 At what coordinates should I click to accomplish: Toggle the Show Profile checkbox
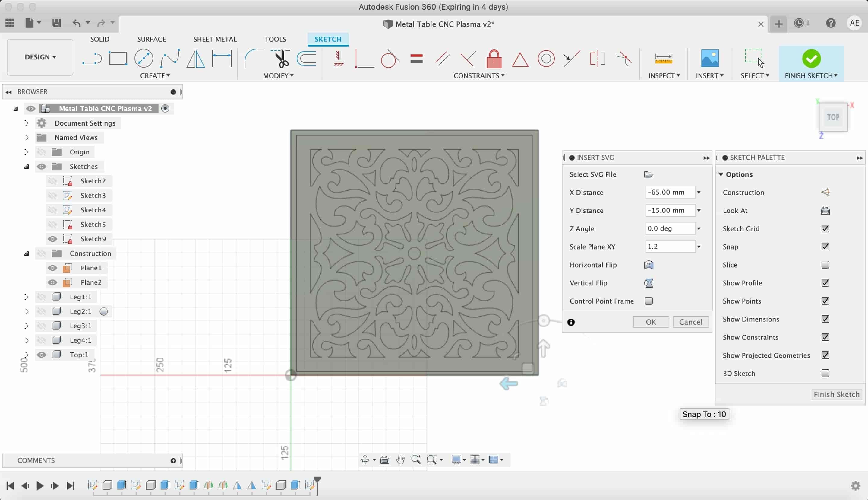(825, 283)
